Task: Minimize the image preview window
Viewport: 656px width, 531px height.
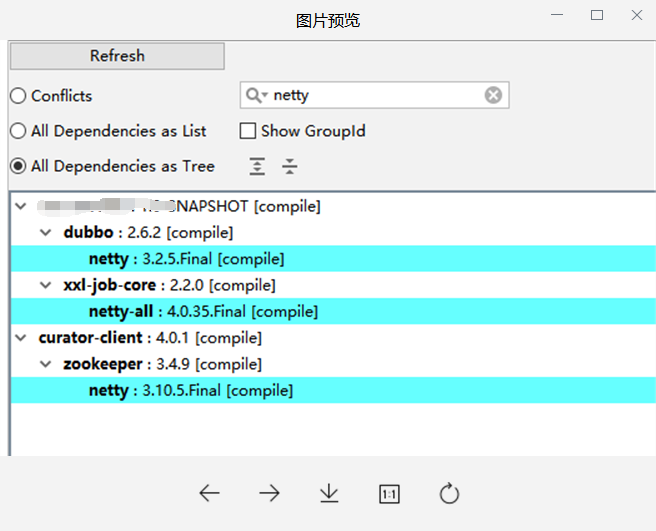Action: pos(557,15)
